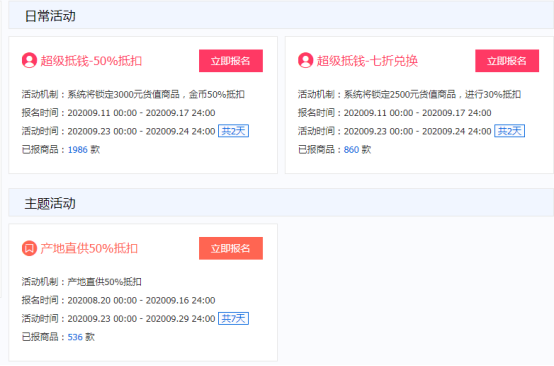Click 报名时间 line in 超级抵钱-50%抵扣 card

118,113
